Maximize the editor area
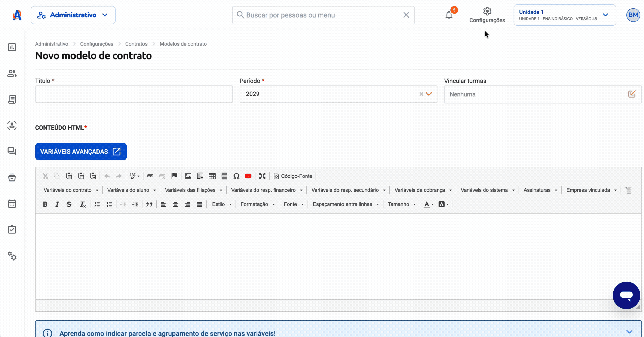644x337 pixels. [262, 176]
